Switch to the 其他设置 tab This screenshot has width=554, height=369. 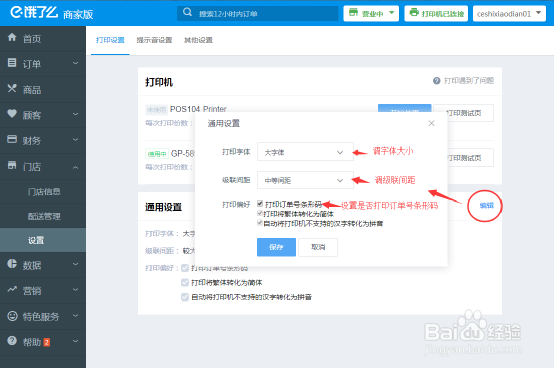198,40
